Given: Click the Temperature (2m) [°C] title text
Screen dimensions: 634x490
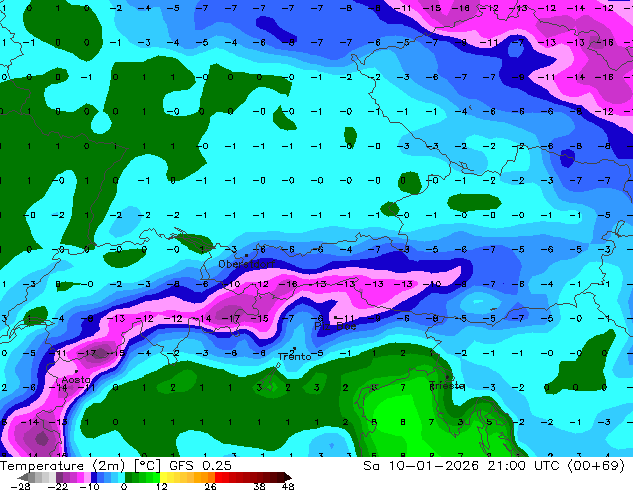Looking at the screenshot, I should coord(81,466).
